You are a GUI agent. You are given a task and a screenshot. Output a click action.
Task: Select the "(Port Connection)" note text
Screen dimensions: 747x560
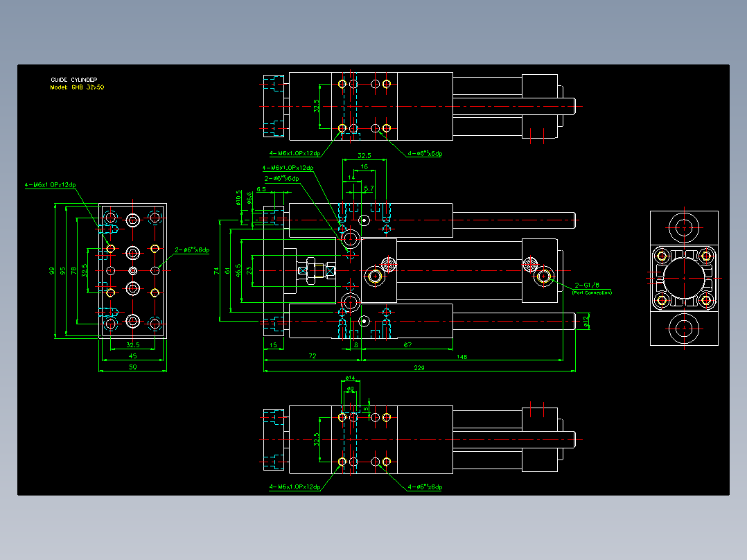(x=592, y=292)
